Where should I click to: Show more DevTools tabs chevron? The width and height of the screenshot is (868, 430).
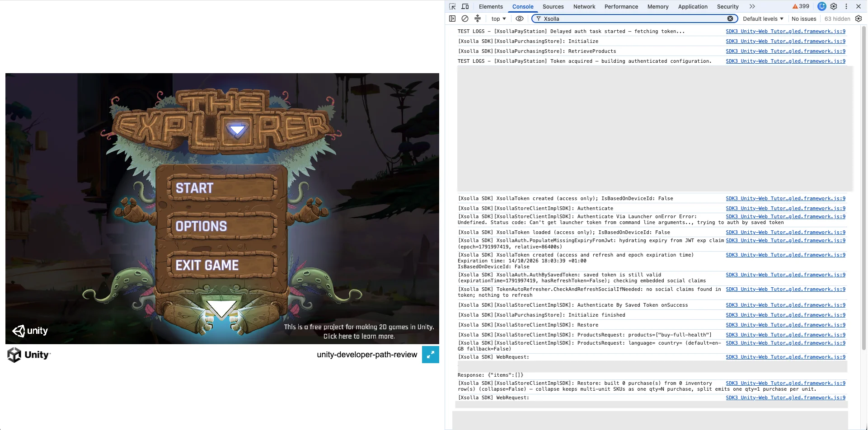coord(752,6)
